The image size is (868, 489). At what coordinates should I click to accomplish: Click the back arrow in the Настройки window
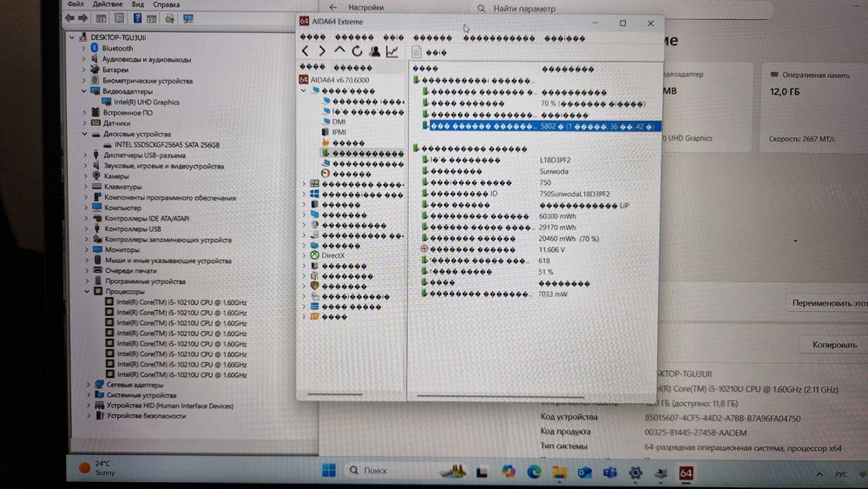point(332,7)
